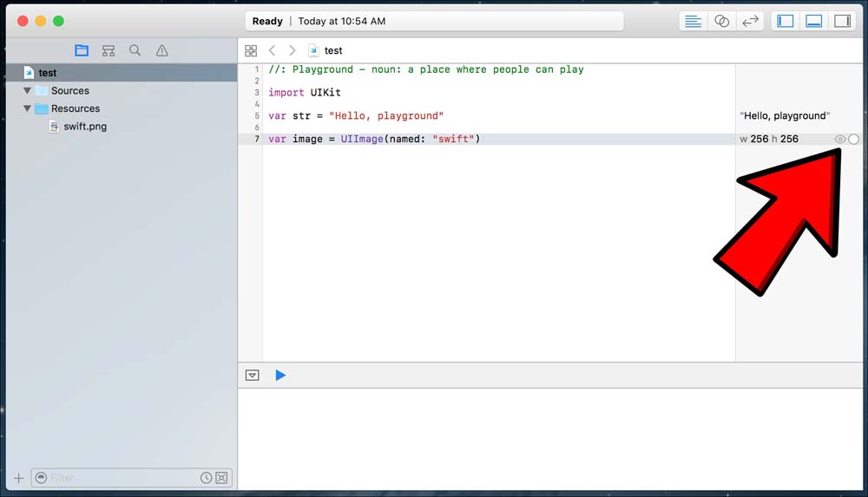Open the Symbol navigator
This screenshot has width=868, height=497.
(108, 51)
